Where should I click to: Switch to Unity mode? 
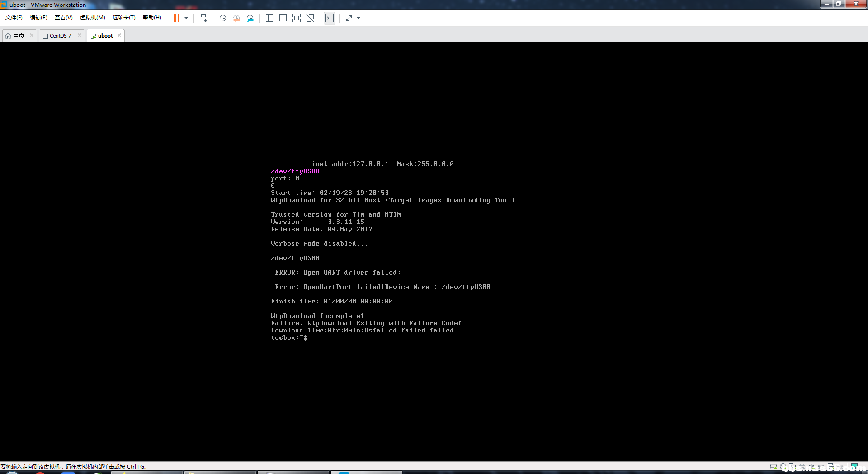pos(310,18)
